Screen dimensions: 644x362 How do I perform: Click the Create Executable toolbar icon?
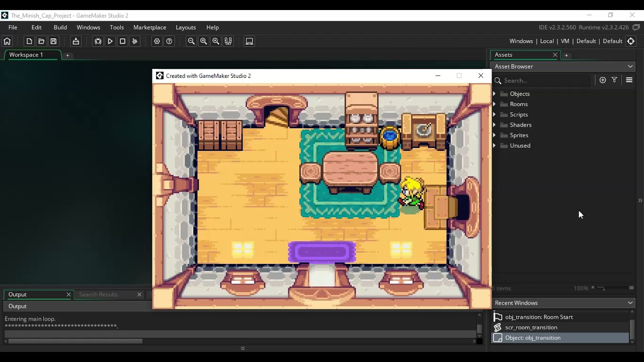pyautogui.click(x=76, y=41)
